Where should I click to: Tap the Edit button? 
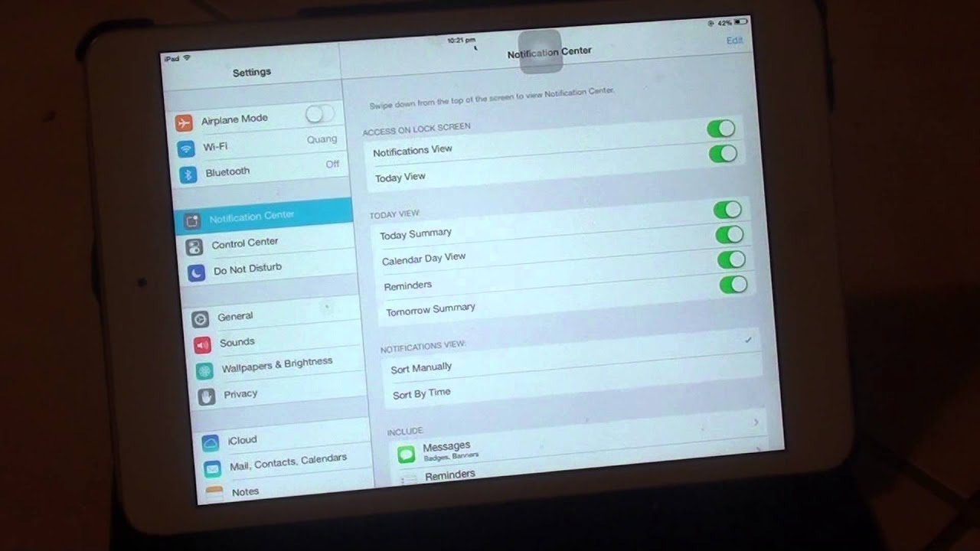tap(734, 41)
